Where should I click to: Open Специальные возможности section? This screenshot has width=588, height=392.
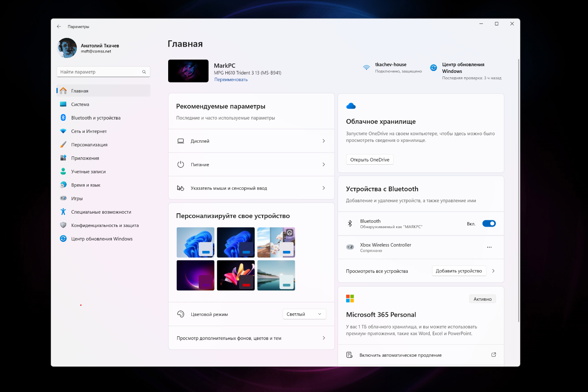coord(103,212)
